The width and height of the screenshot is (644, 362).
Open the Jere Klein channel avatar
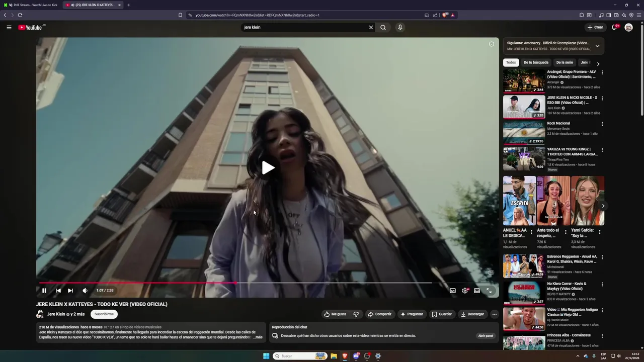pos(40,314)
